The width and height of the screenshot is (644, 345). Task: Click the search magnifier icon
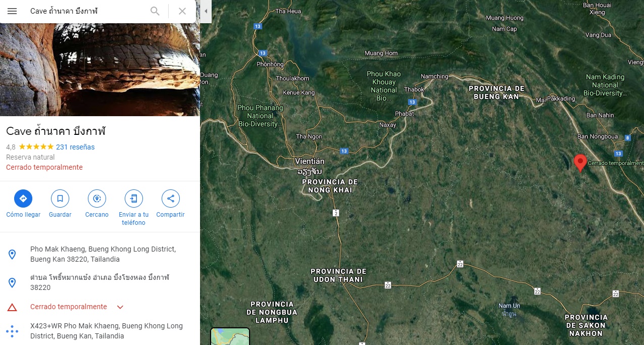155,11
